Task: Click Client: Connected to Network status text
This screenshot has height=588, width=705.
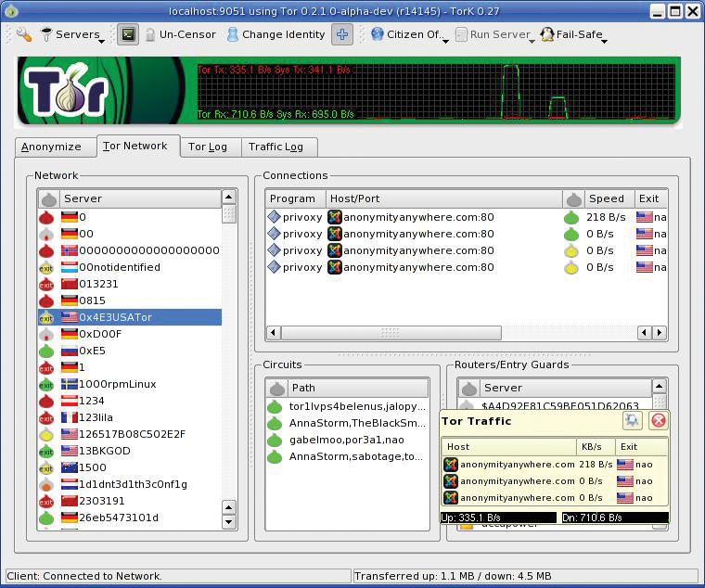Action: 84,576
